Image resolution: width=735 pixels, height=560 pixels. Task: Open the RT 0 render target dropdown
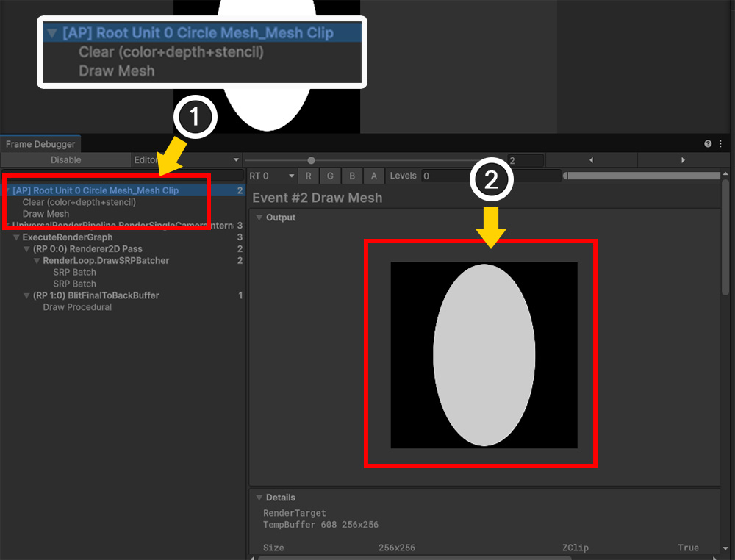[271, 176]
